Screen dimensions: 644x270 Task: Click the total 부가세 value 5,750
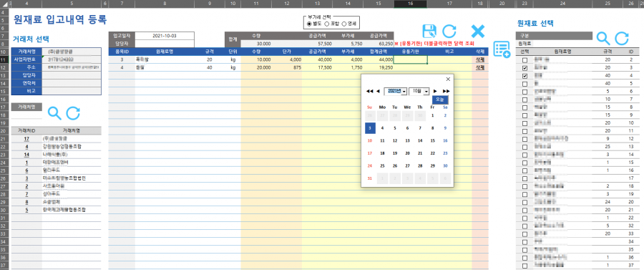[x=348, y=43]
